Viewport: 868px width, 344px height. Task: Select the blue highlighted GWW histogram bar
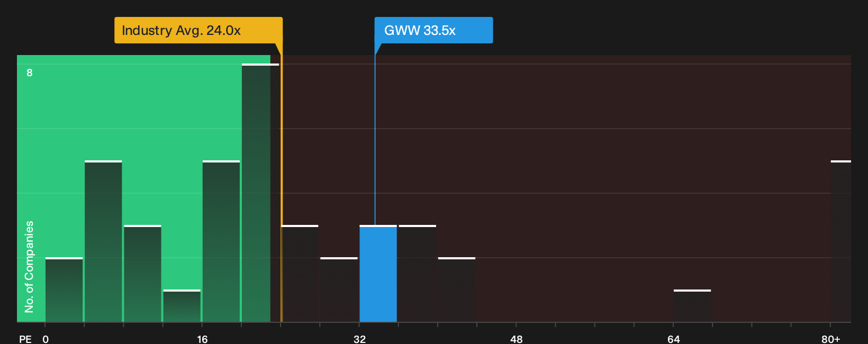coord(378,274)
